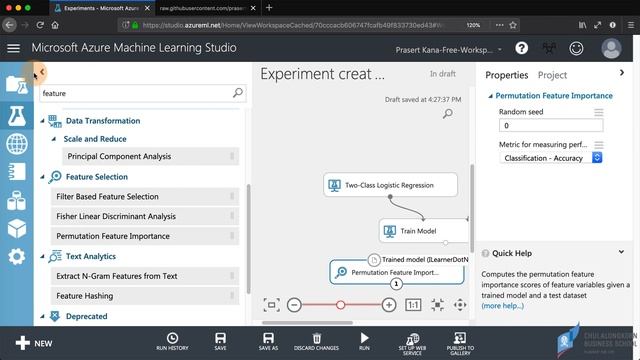Click zoom to fit canvas icon
The width and height of the screenshot is (640, 360).
point(271,305)
